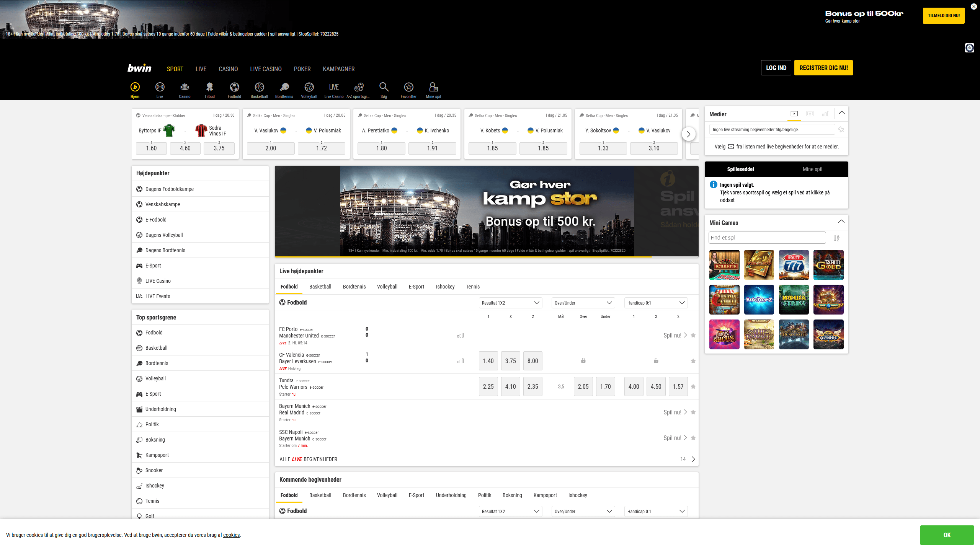This screenshot has height=551, width=980.
Task: Favorite the FC Porto vs Manchester United match
Action: 693,335
